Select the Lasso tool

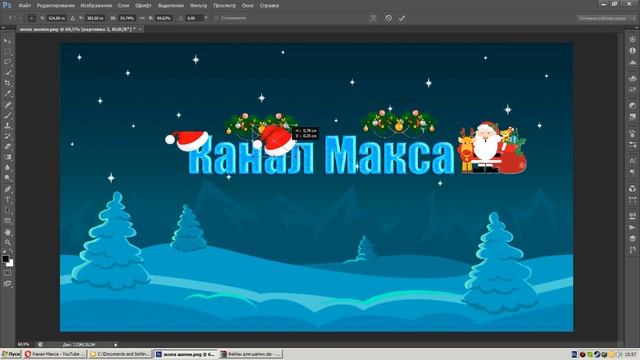pos(7,62)
